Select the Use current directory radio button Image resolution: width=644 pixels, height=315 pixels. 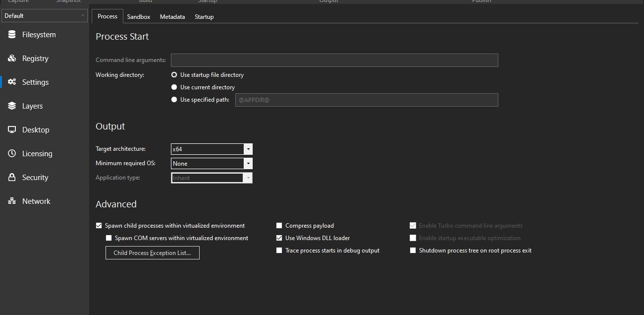174,87
